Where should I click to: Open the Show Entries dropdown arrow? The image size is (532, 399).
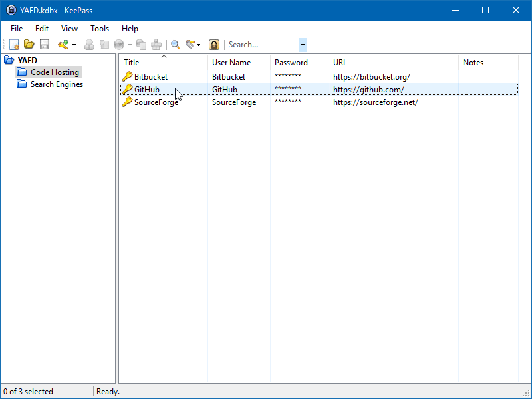coord(198,45)
